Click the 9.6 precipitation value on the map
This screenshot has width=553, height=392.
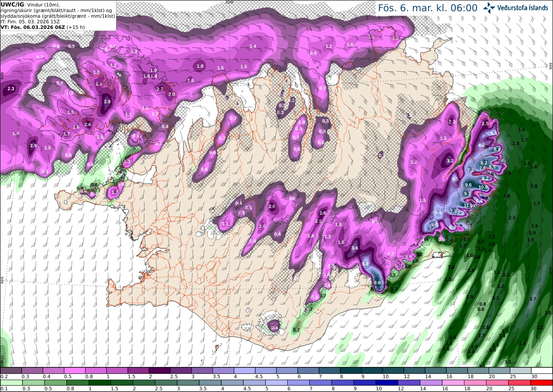point(468,185)
